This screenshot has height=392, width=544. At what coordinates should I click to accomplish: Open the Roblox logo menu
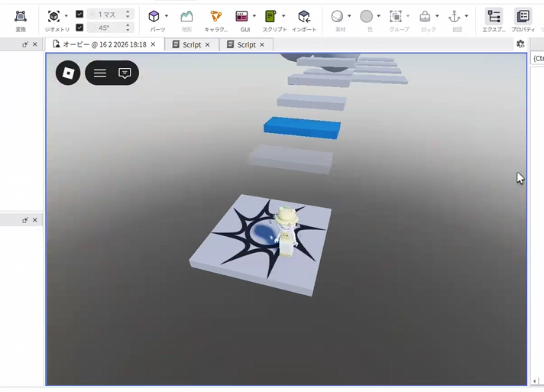(68, 73)
